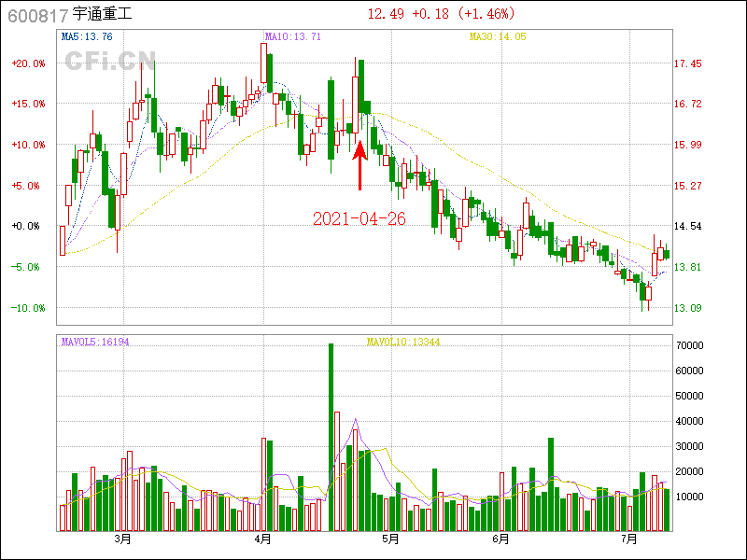
Task: Click the stock name 宇通重工
Action: pos(103,15)
